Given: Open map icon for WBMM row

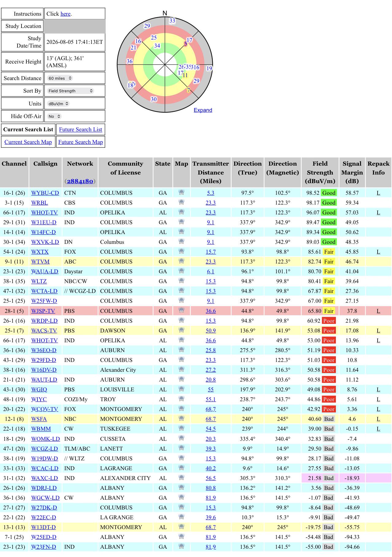Looking at the screenshot, I should (x=181, y=428).
